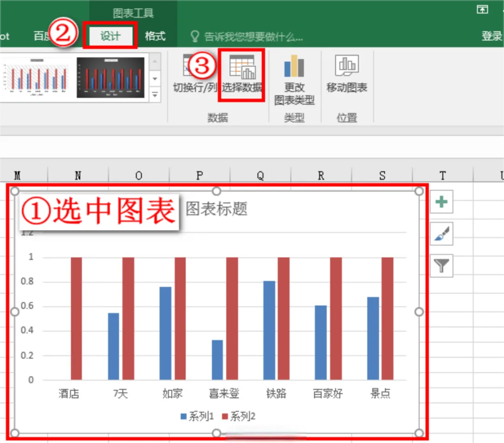Click the blue 喜来登 series bar

[x=217, y=360]
